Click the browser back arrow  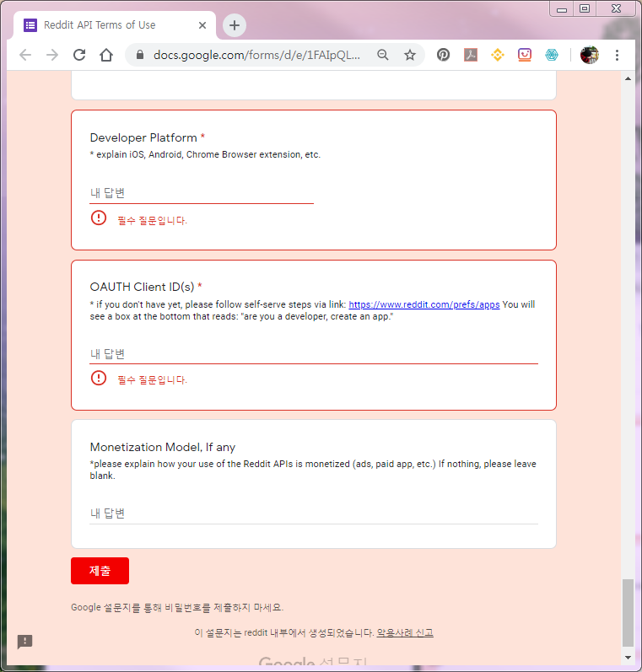point(25,55)
